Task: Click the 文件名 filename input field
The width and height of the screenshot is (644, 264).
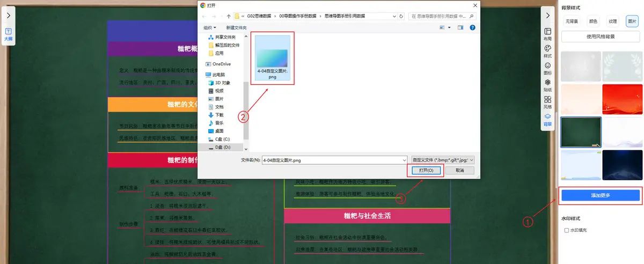Action: tap(334, 160)
